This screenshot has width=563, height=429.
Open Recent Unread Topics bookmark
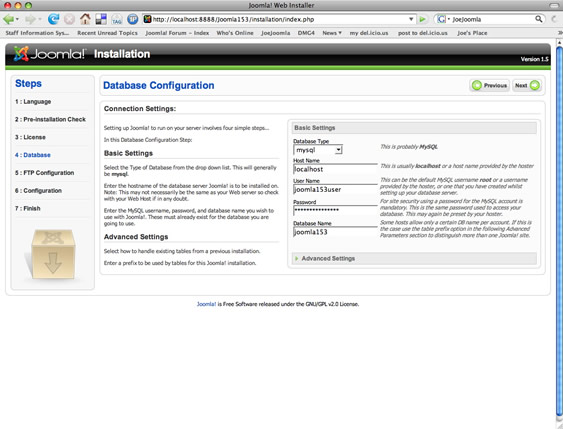click(x=107, y=33)
